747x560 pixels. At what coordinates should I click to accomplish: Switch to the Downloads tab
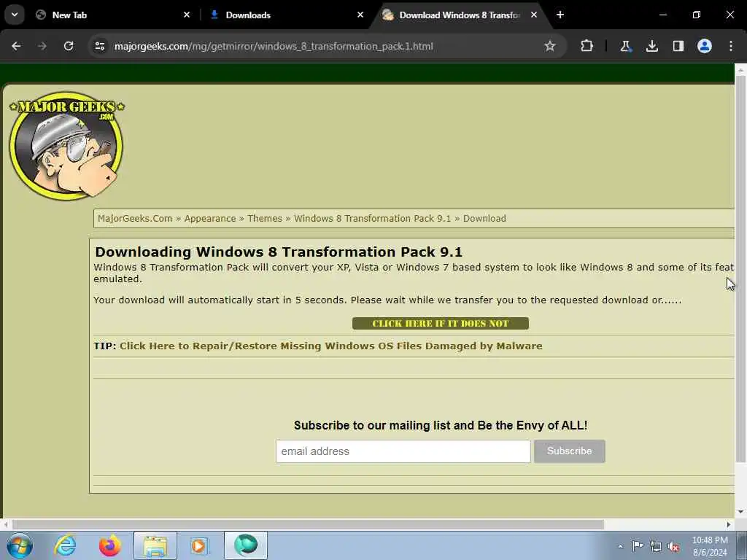[287, 15]
